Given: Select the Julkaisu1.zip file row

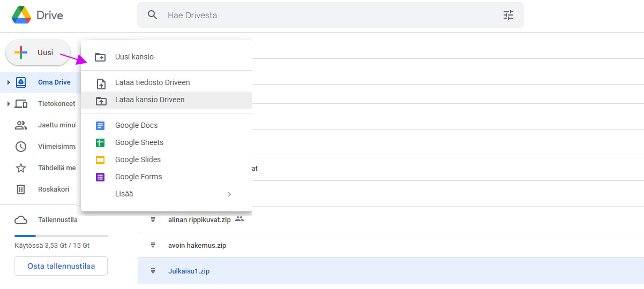Looking at the screenshot, I should tap(391, 271).
